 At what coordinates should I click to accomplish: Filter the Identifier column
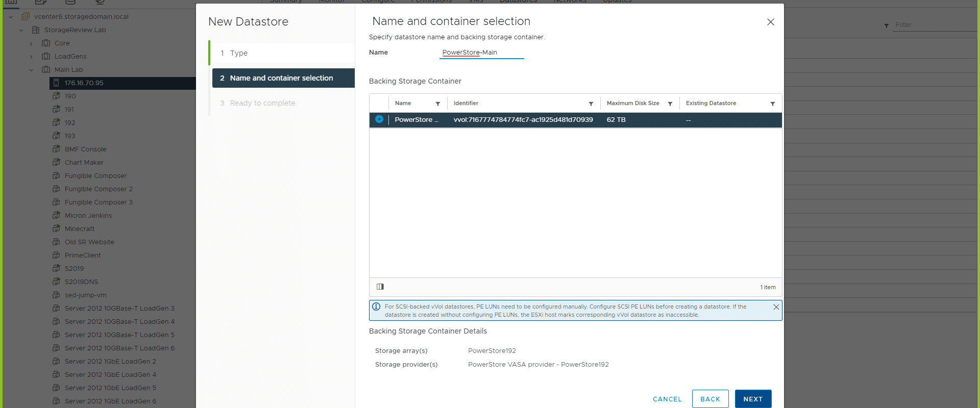pyautogui.click(x=591, y=104)
